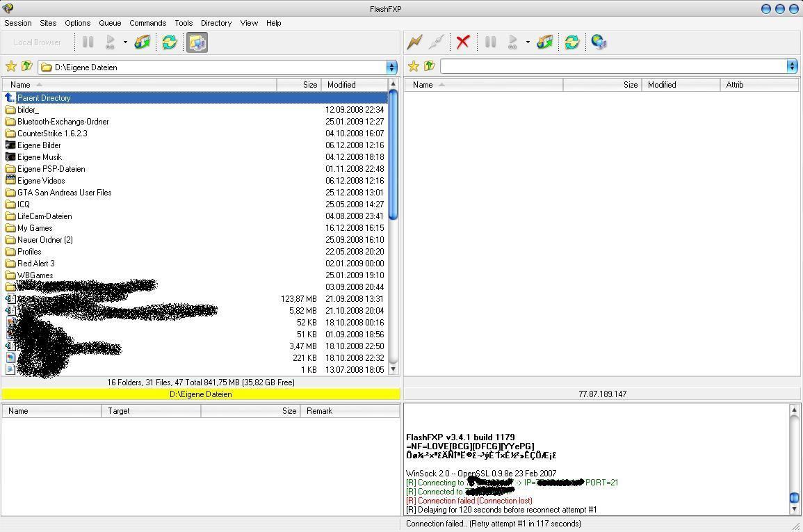This screenshot has height=532, width=803.
Task: Refresh the remote file list
Action: (x=572, y=42)
